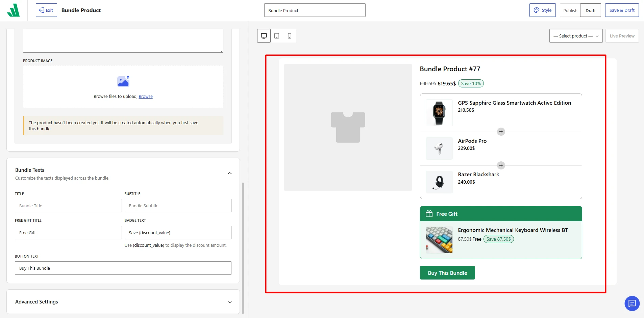Exit the bundle editor
This screenshot has height=318, width=644.
(x=46, y=10)
